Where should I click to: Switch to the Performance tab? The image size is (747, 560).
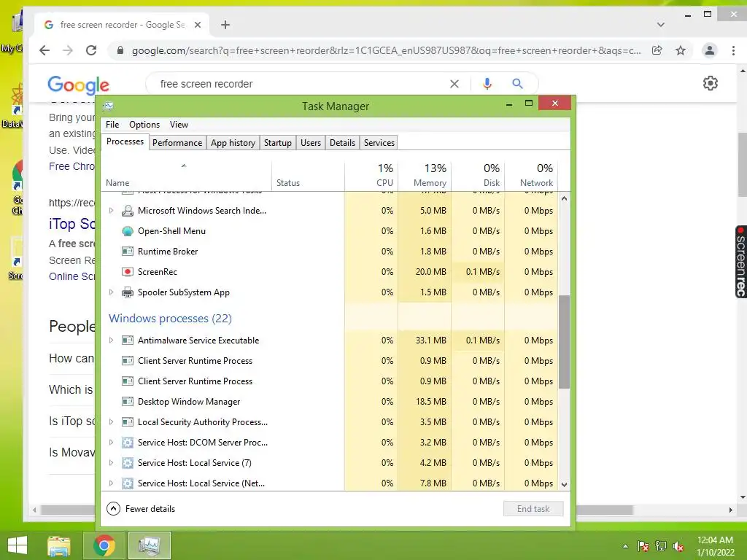coord(177,143)
